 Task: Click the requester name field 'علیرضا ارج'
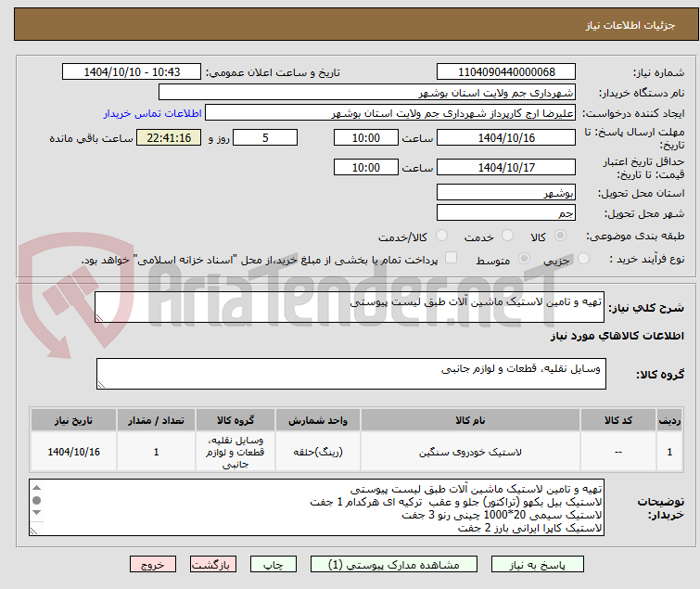click(390, 113)
